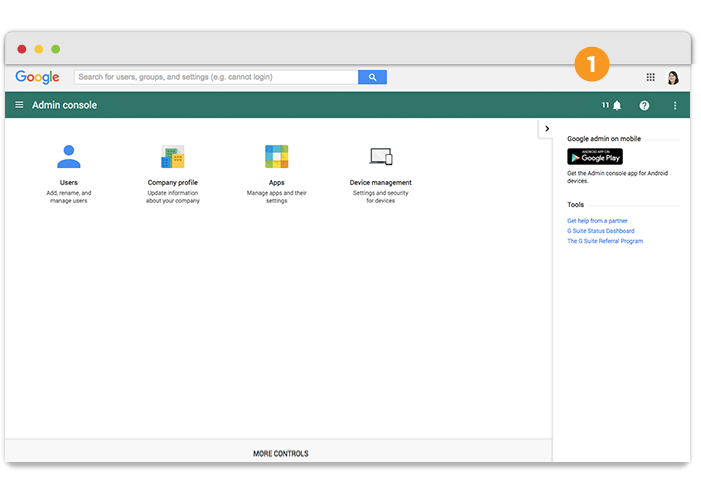Collapse the right side panel chevron
The image size is (701, 500).
(547, 129)
